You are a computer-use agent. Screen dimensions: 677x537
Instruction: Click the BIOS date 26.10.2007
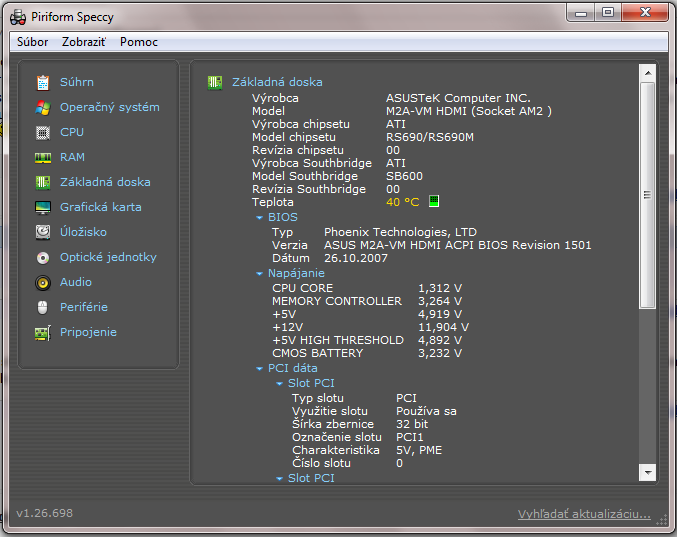pos(356,258)
